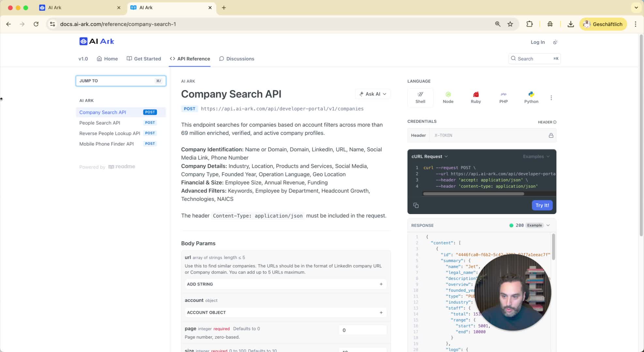
Task: Pick the PHP language icon
Action: 503,97
